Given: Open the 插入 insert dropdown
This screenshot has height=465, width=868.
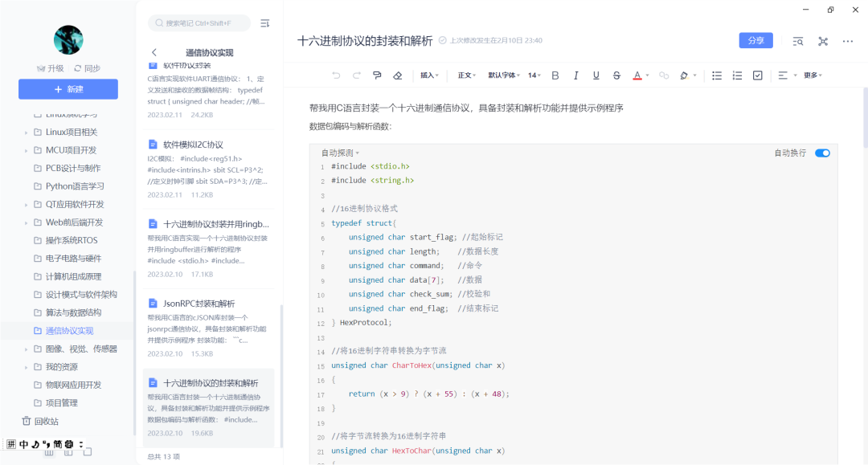Looking at the screenshot, I should pyautogui.click(x=429, y=75).
